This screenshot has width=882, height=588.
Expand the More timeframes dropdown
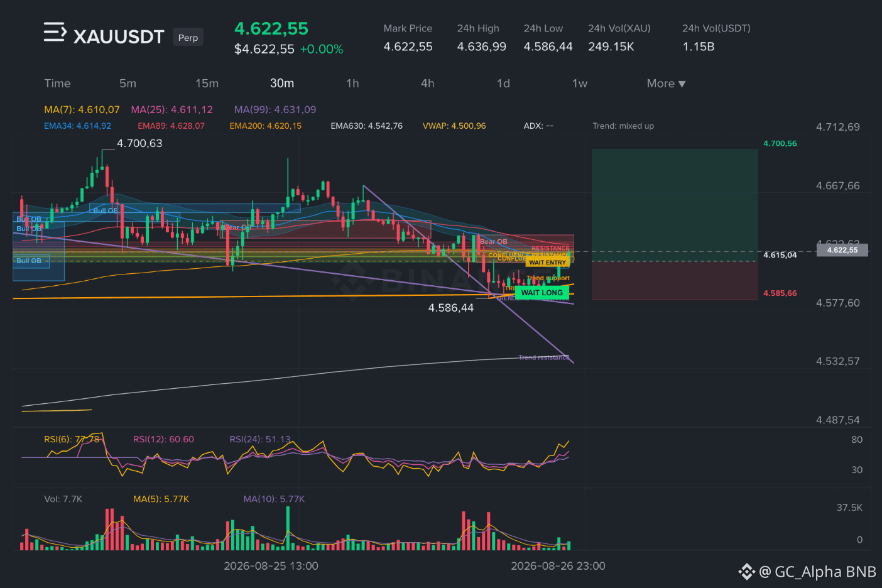tap(666, 84)
